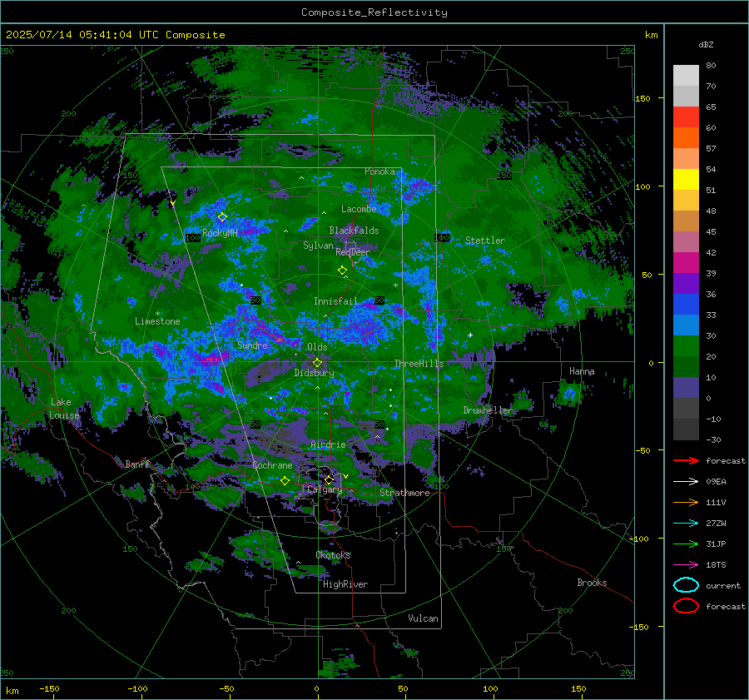The height and width of the screenshot is (700, 749).
Task: Select the brown 45-48 dBZ color swatch
Action: pos(686,221)
